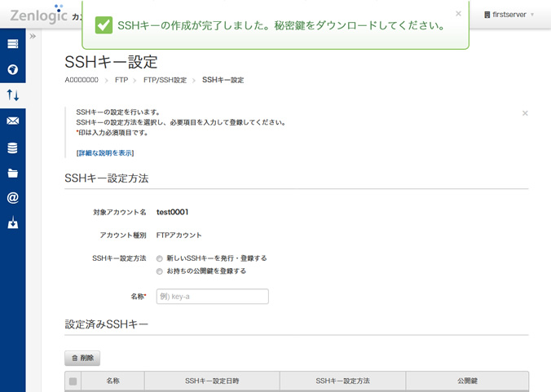Screen dimensions: 551x392
Task: Click the 設定済みSSHキー section heading
Action: tap(107, 324)
